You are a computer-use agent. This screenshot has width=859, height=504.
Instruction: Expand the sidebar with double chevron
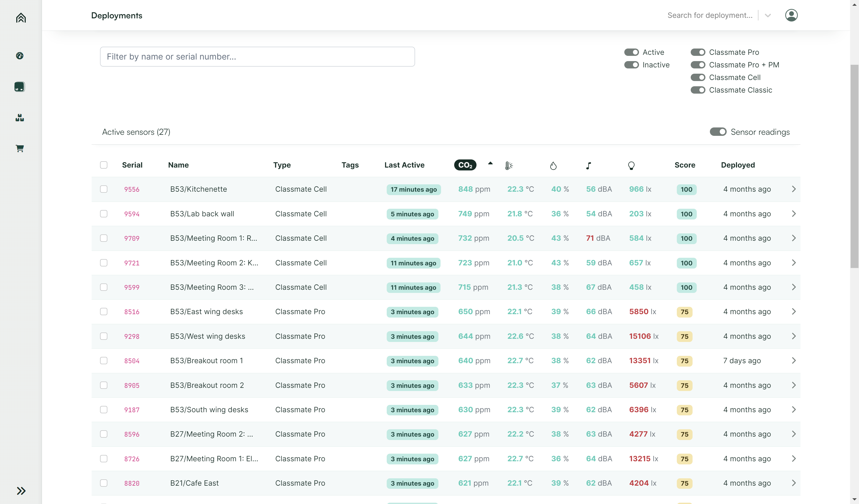21,491
